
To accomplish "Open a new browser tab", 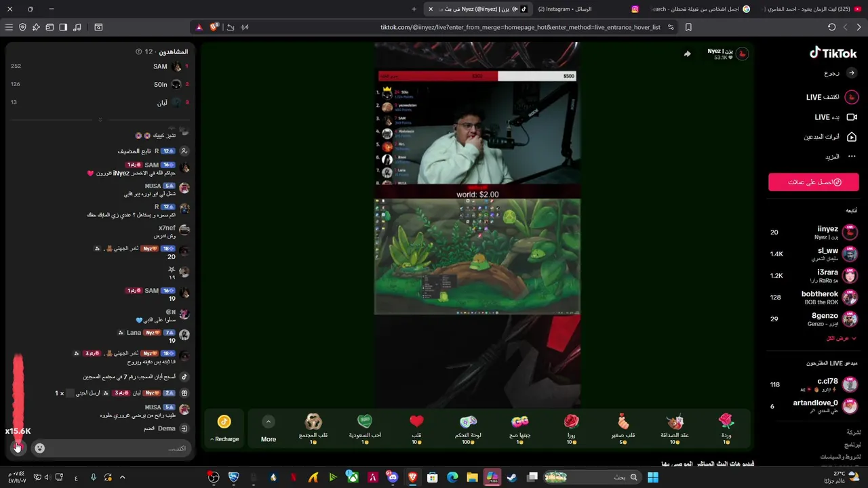I will coord(414,9).
